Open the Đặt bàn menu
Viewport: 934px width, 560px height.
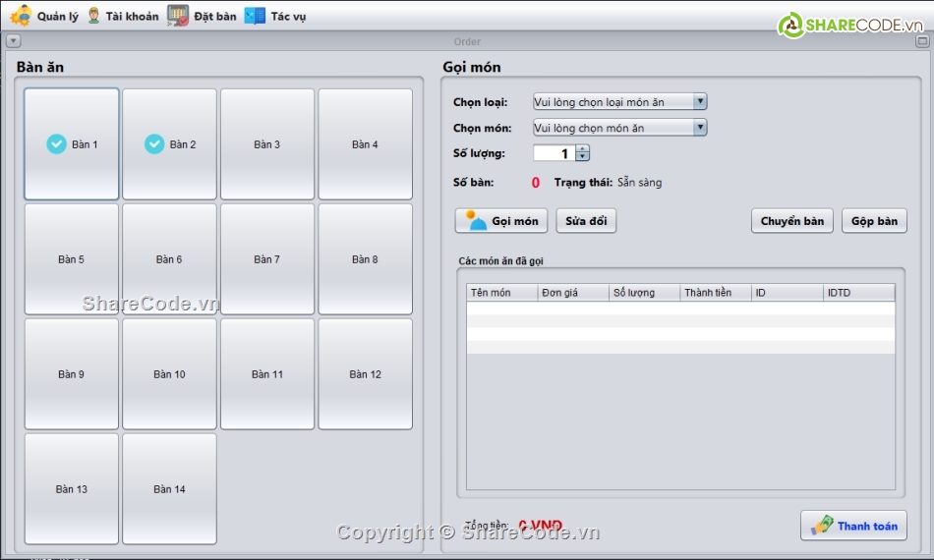coord(214,16)
